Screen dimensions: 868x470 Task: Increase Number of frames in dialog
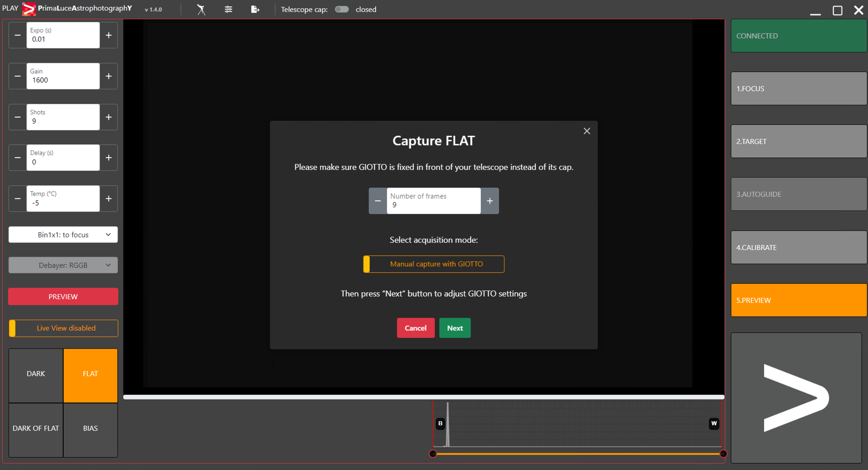coord(490,201)
